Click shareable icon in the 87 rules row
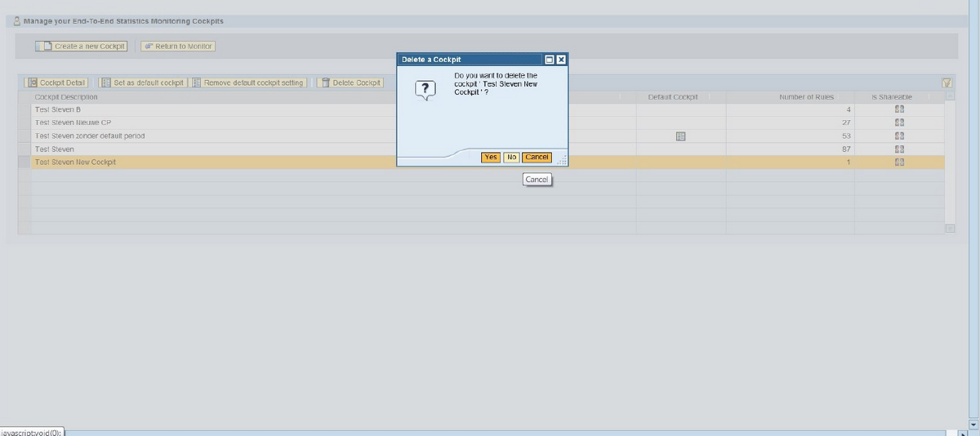 coord(899,149)
